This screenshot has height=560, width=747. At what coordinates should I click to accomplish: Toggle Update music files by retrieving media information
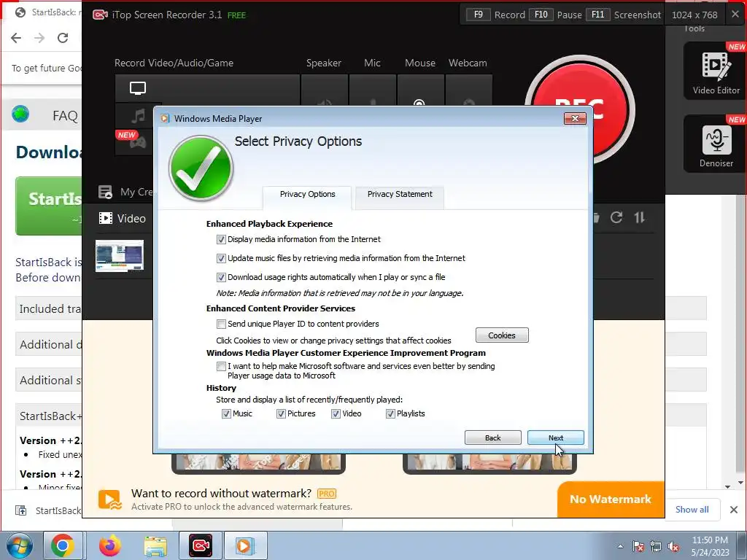tap(221, 259)
